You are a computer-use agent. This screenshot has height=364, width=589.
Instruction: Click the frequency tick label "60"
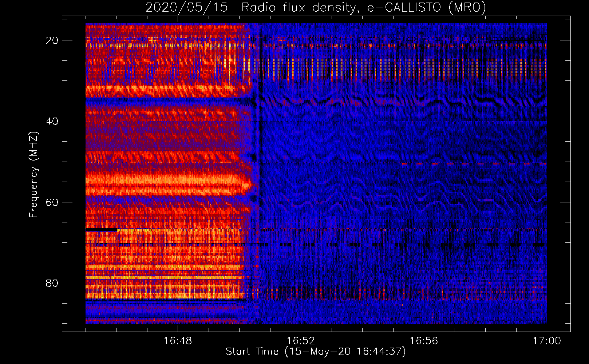[52, 202]
